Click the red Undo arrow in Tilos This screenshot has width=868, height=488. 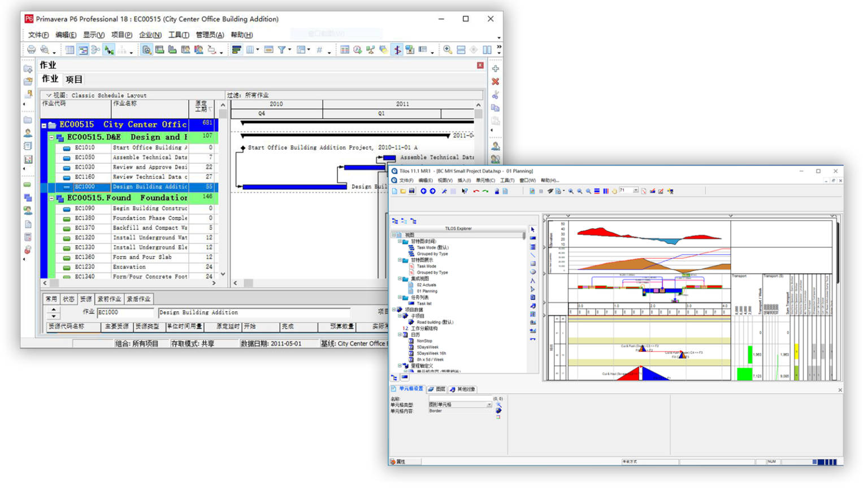476,191
